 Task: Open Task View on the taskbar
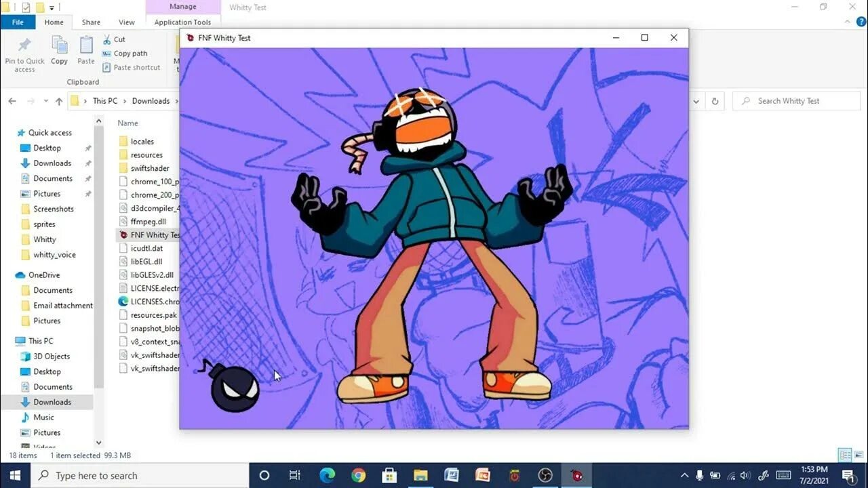pyautogui.click(x=295, y=475)
